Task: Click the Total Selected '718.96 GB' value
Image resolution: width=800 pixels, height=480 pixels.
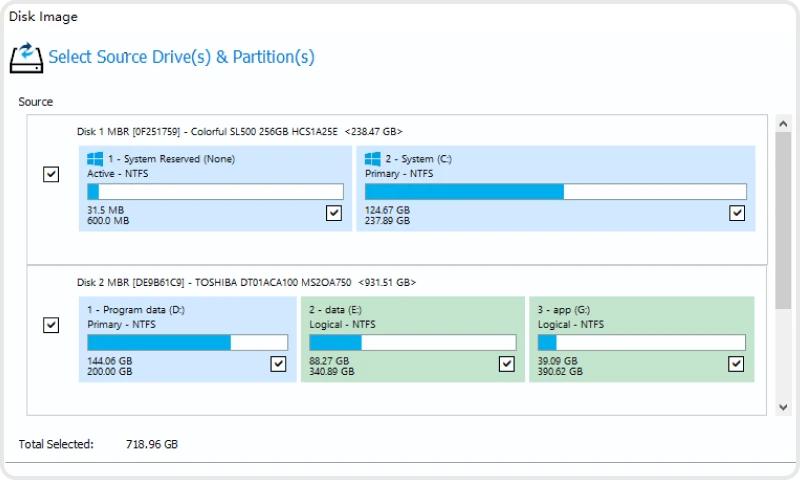Action: tap(152, 444)
